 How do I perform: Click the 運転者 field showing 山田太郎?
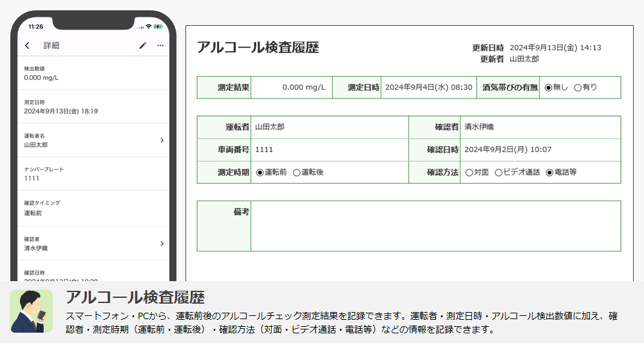(328, 127)
